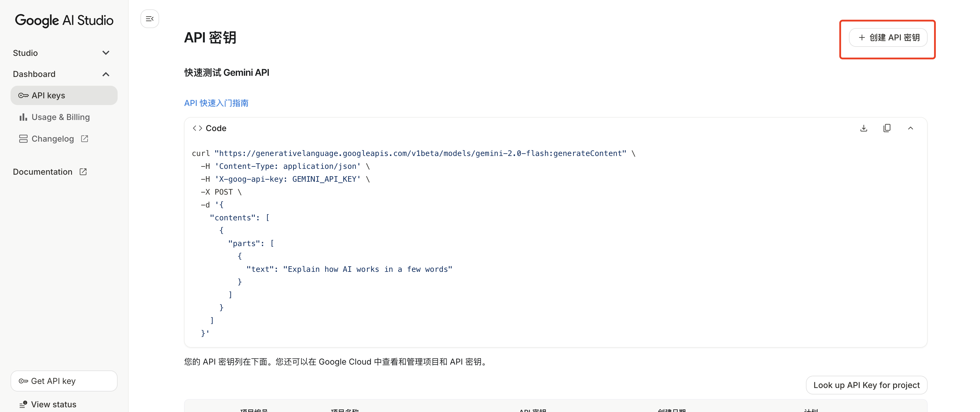Click the Changelog external-link icon
The height and width of the screenshot is (412, 980).
pyautogui.click(x=85, y=139)
